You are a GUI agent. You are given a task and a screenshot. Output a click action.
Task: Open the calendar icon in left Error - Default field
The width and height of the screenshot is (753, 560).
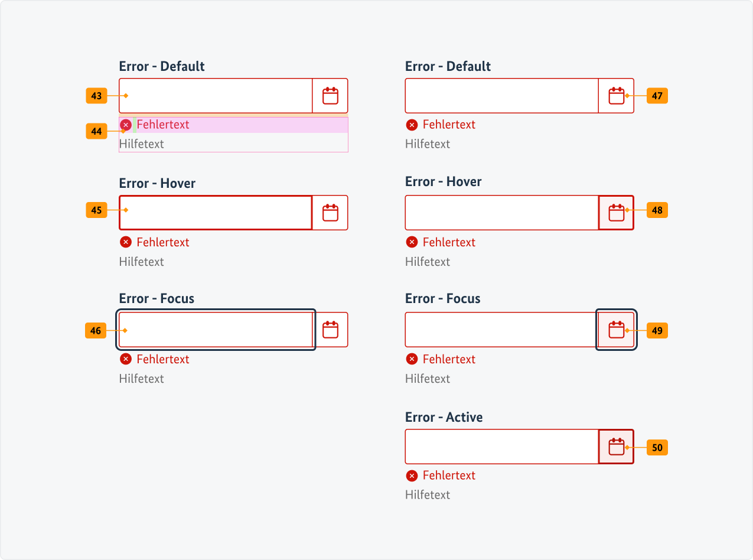pyautogui.click(x=330, y=95)
